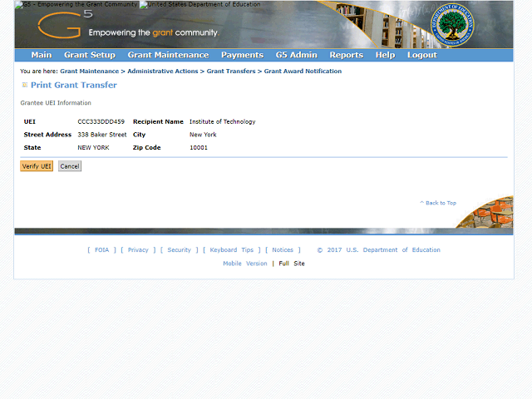Go to Grant Transfers breadcrumb link

[x=231, y=71]
